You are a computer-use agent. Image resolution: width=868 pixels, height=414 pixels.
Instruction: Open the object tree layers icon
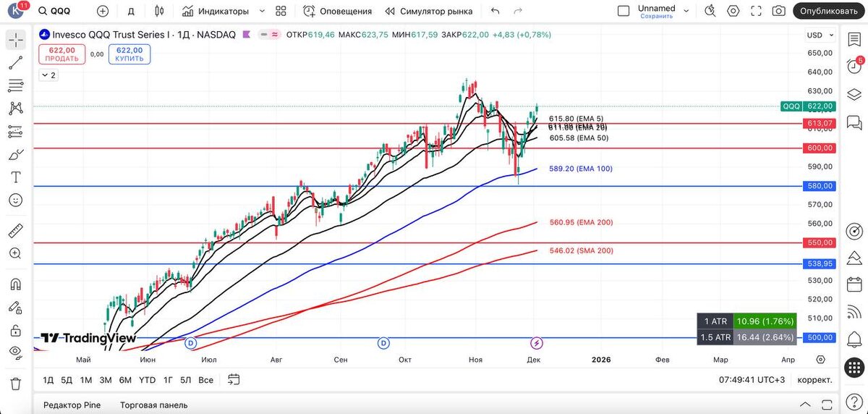(854, 95)
